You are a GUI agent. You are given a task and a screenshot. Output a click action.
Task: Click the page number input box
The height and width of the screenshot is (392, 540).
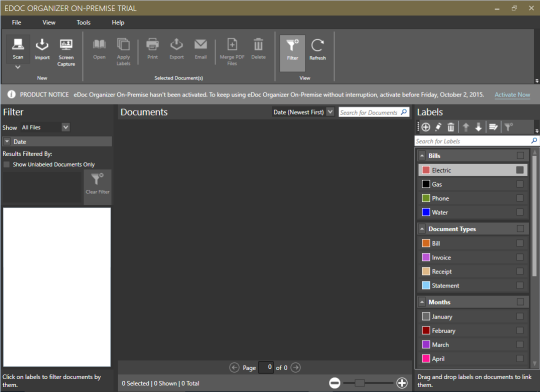coord(266,367)
